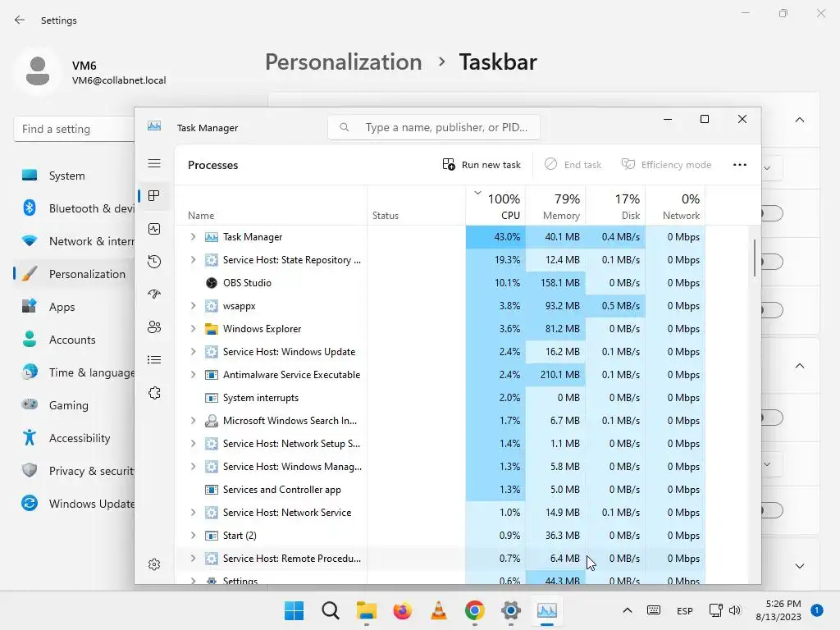Open Windows Start button on taskbar
This screenshot has width=840, height=630.
click(294, 610)
